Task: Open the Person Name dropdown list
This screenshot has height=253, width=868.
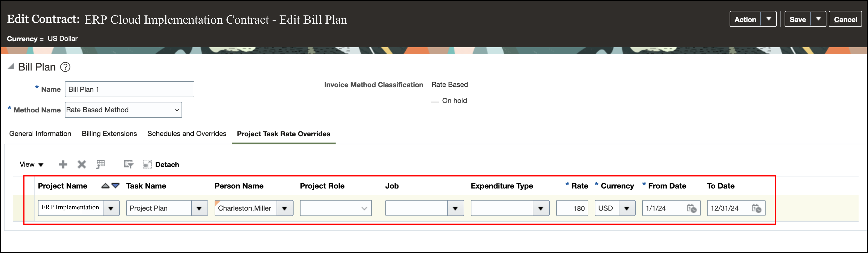Action: (x=285, y=208)
